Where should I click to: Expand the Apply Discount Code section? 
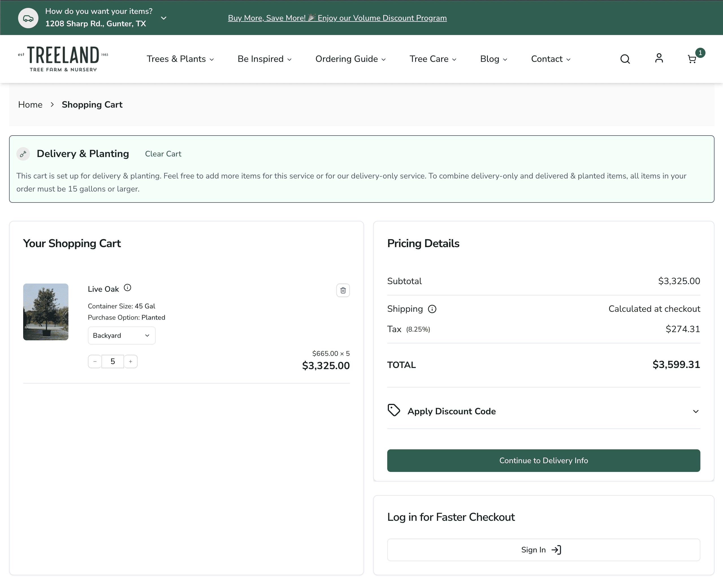pos(695,411)
